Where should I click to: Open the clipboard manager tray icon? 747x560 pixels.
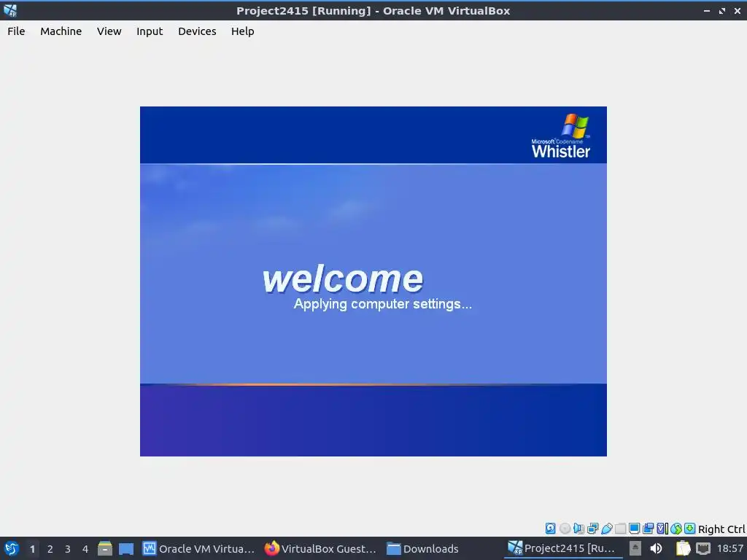(683, 548)
